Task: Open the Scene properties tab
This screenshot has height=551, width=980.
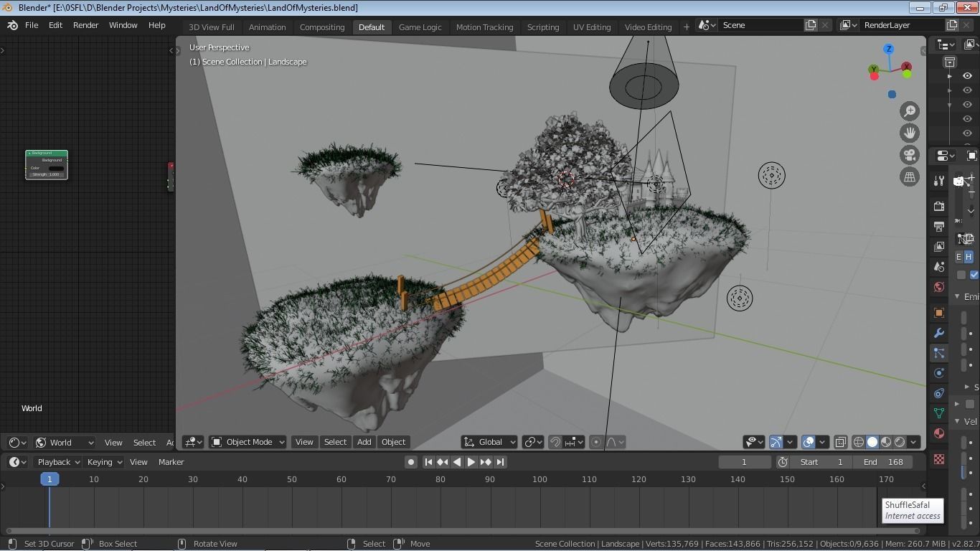Action: [938, 267]
